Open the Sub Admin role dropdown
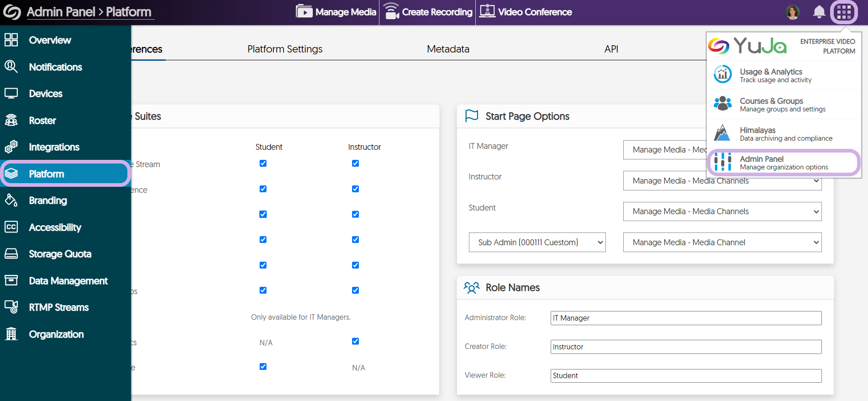 pyautogui.click(x=537, y=243)
